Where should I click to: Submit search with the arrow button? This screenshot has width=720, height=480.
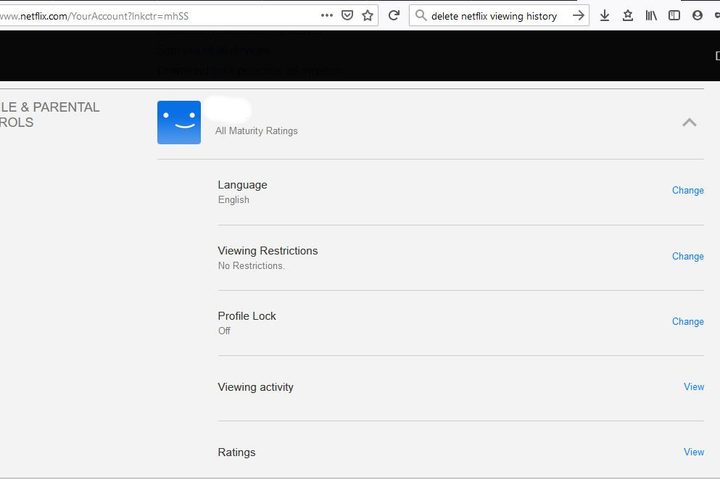pos(579,16)
